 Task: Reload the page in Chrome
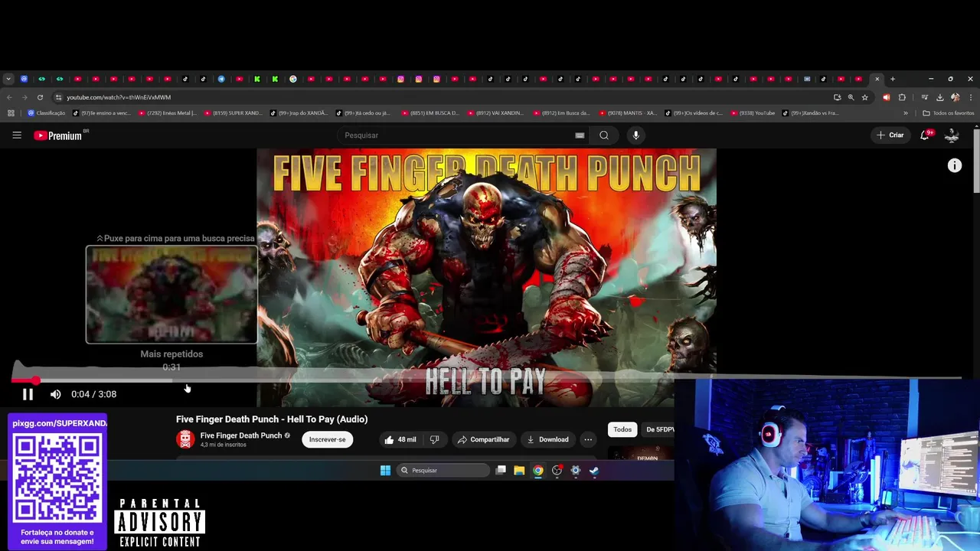coord(40,97)
